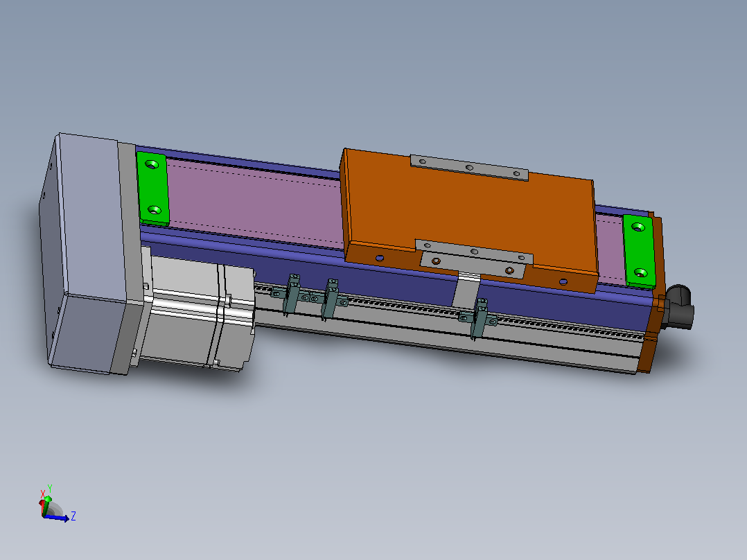747x560 pixels.
Task: Pick the green end plate beside the gearbox
Action: 153,188
